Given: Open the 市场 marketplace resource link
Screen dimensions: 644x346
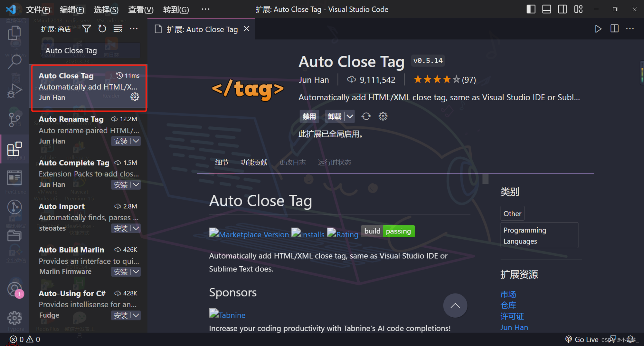Looking at the screenshot, I should tap(508, 294).
